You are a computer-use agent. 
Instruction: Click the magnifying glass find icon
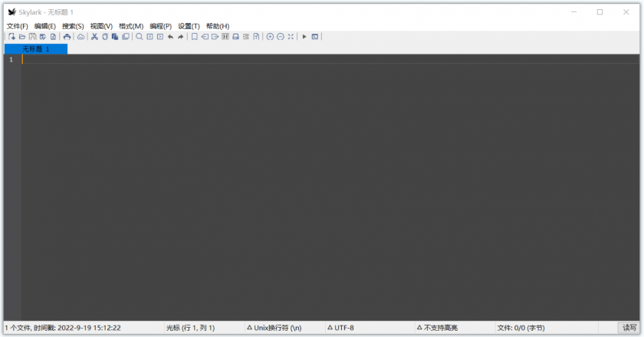pos(140,37)
